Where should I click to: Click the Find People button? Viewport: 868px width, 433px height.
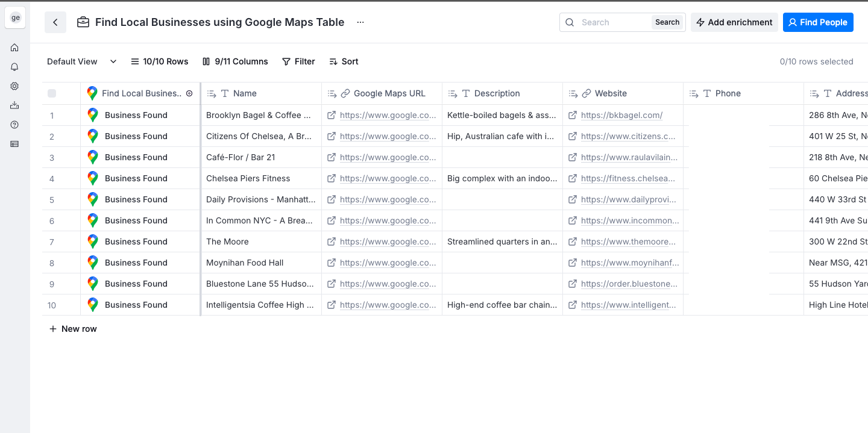818,22
